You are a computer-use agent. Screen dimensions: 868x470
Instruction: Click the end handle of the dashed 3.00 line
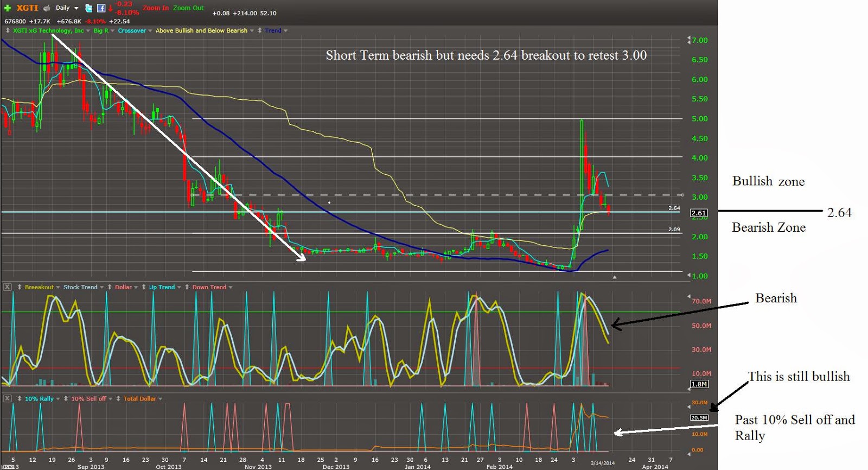coord(683,195)
